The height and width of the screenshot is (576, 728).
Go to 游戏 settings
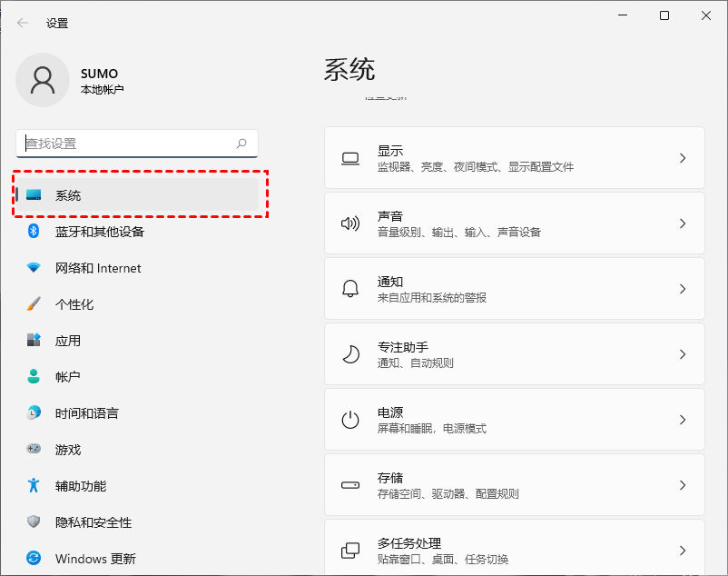click(137, 449)
